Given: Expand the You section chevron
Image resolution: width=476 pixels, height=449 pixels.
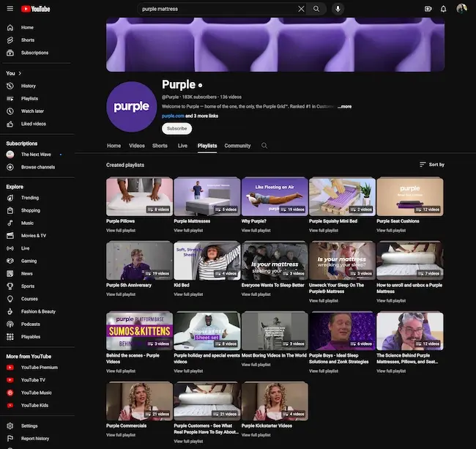Looking at the screenshot, I should point(20,73).
